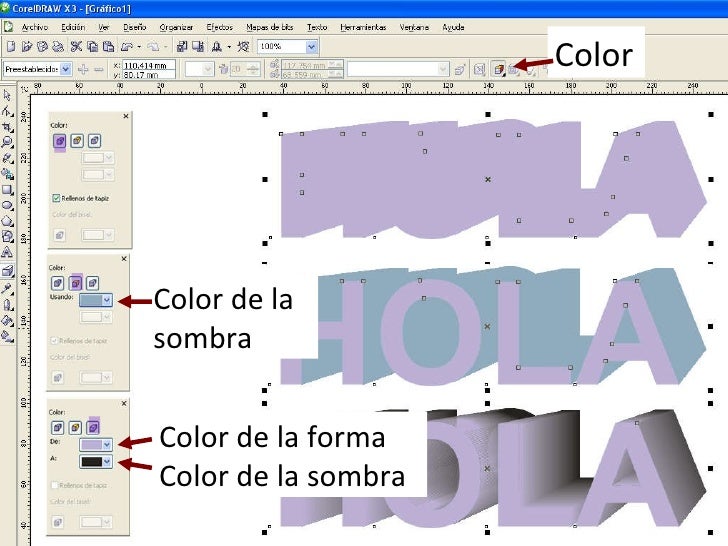The width and height of the screenshot is (728, 546).
Task: Select the Polygon tool
Action: tap(7, 221)
